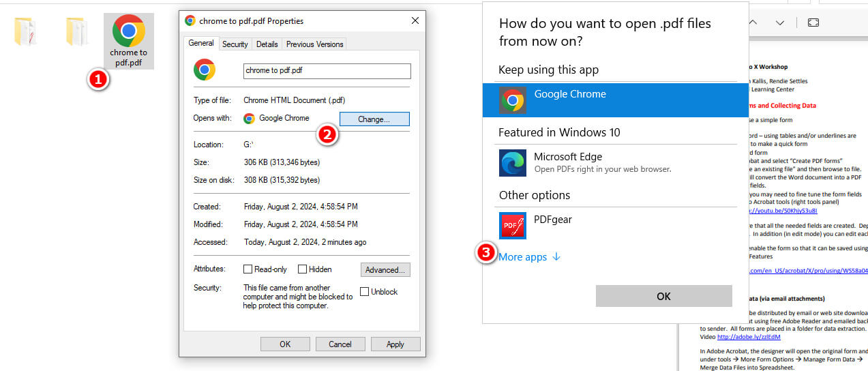This screenshot has height=371, width=868.
Task: Expand the More apps list
Action: click(x=529, y=257)
